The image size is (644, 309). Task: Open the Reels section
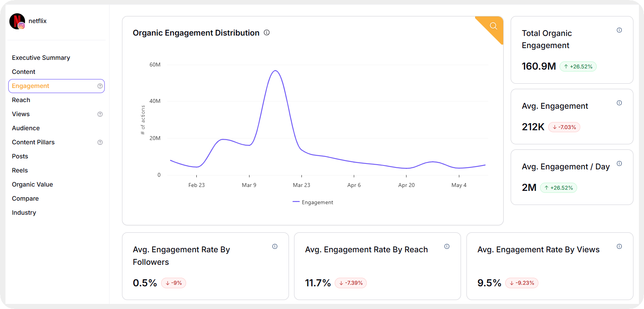[x=20, y=171]
